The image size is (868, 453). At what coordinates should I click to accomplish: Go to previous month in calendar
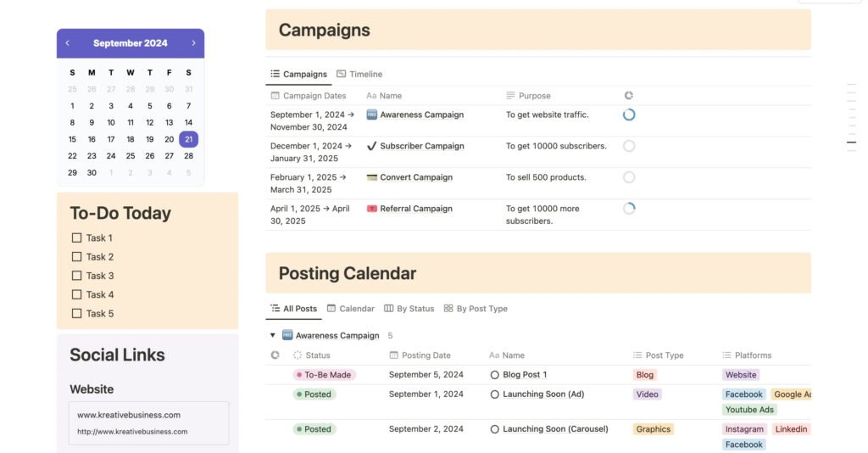tap(68, 42)
